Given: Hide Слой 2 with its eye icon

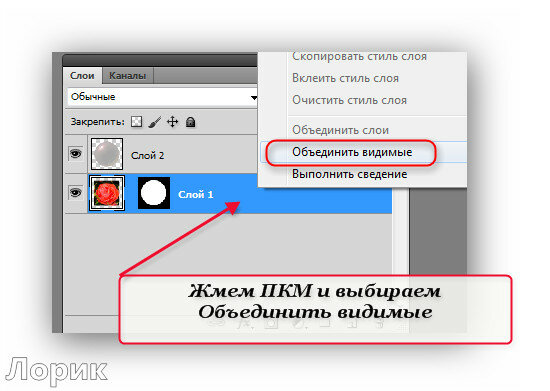Looking at the screenshot, I should pyautogui.click(x=75, y=153).
